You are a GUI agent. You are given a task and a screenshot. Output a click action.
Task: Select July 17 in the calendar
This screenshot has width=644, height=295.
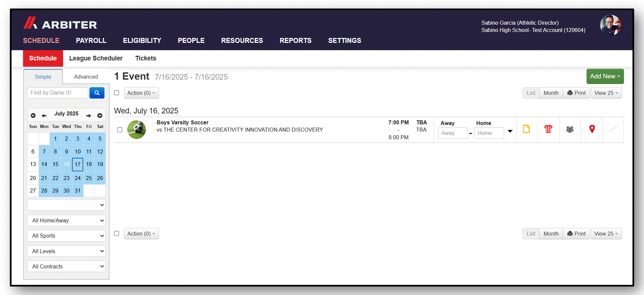coord(77,164)
